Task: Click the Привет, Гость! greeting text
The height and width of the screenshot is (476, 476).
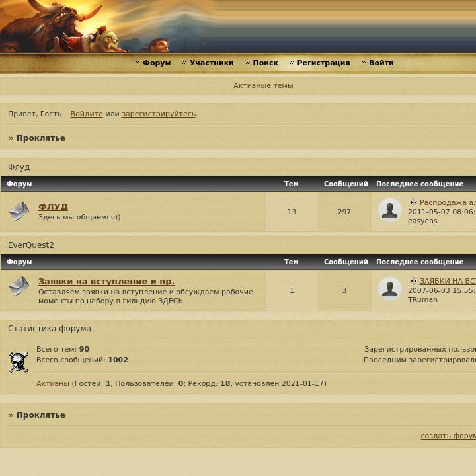Action: point(36,114)
